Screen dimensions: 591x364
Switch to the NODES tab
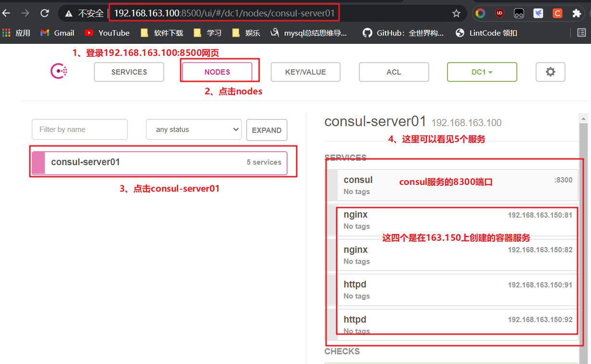217,72
